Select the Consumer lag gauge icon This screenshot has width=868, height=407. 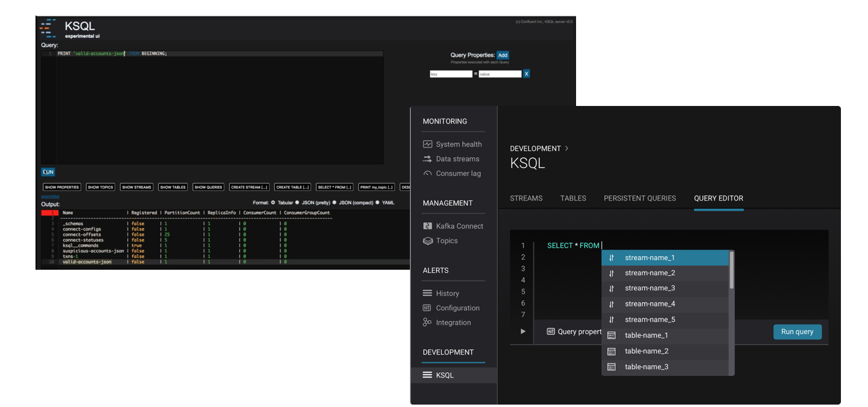click(427, 173)
